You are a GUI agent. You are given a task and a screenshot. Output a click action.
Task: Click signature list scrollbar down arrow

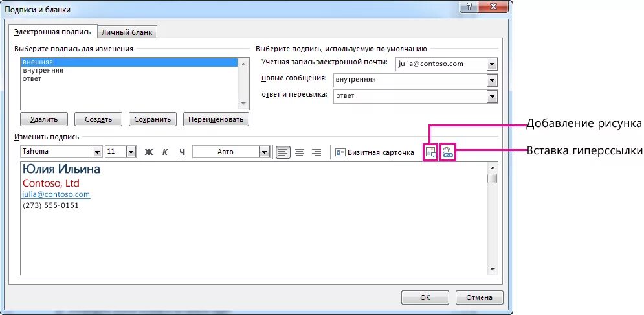point(243,104)
